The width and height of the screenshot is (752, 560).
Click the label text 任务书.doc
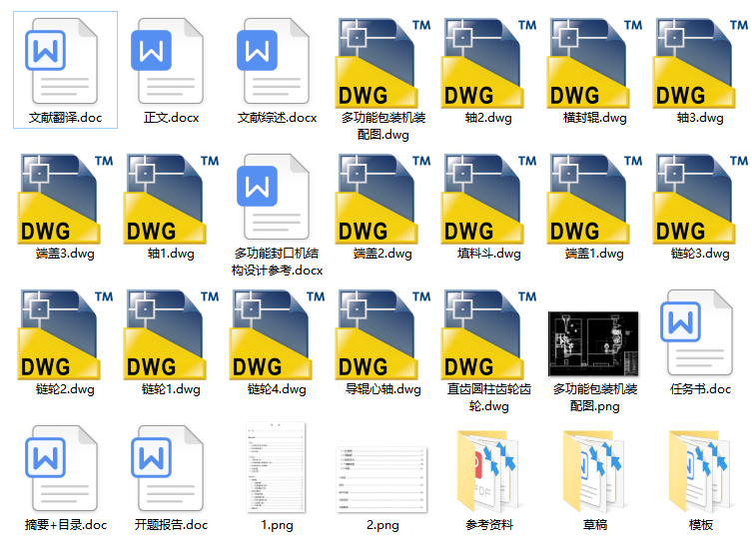700,389
